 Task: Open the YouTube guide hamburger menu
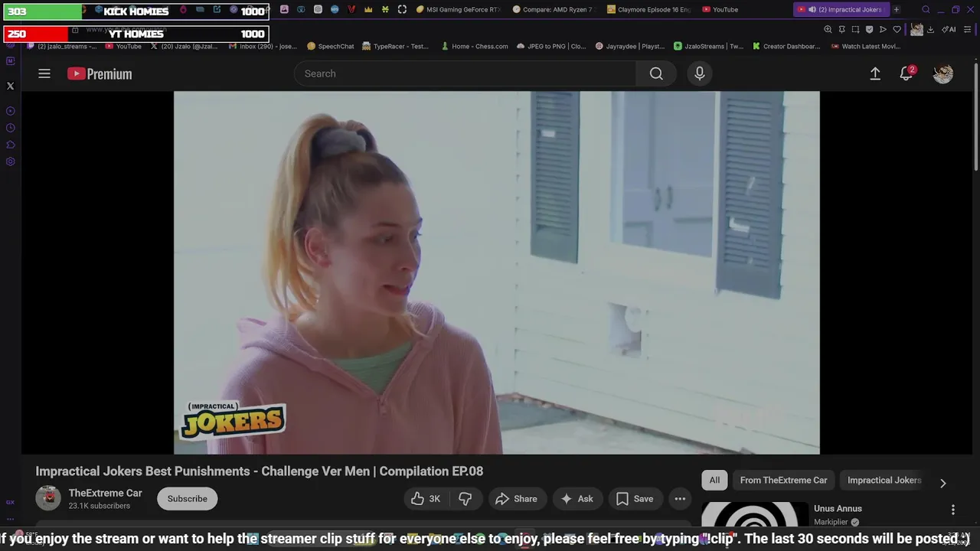pyautogui.click(x=44, y=73)
